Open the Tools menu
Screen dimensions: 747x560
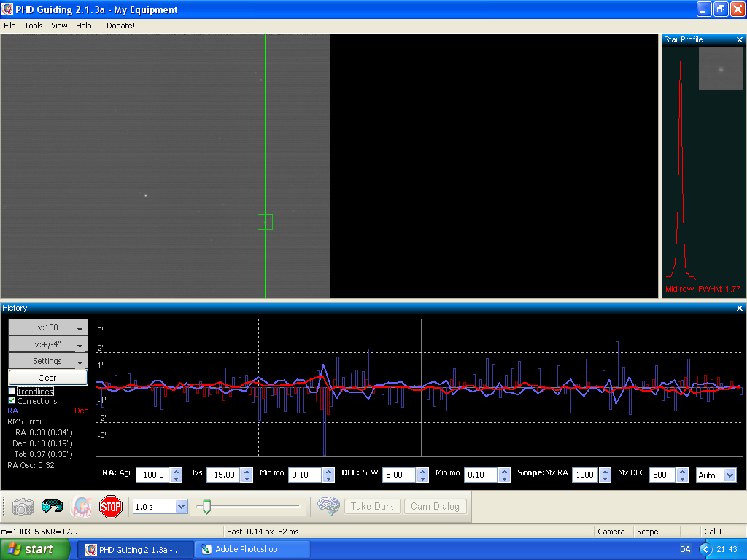(34, 26)
